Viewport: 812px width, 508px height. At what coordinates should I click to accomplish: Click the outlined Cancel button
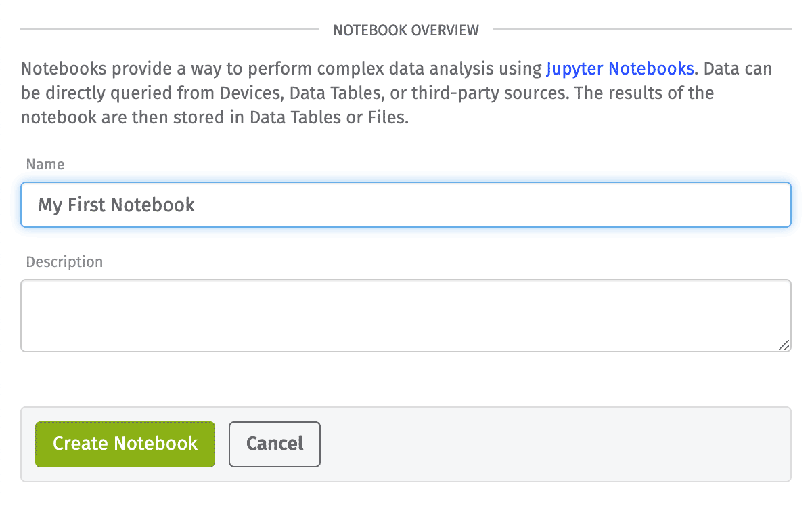click(275, 444)
